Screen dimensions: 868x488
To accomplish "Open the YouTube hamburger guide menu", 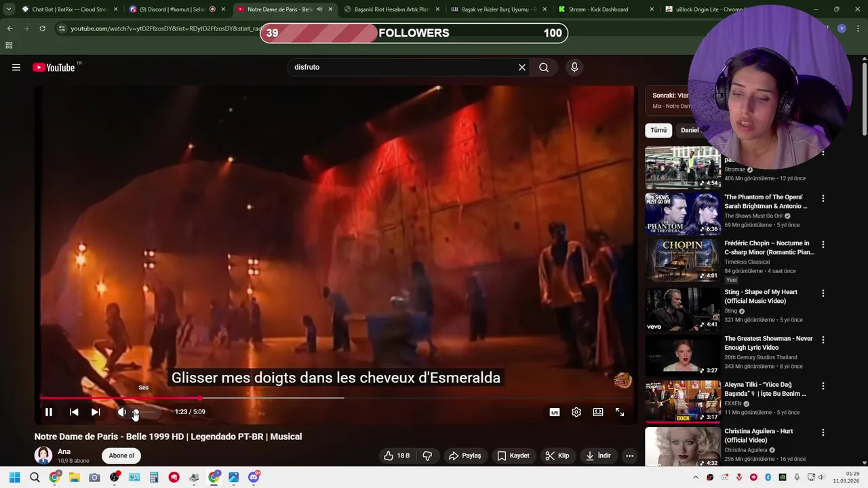I will [16, 67].
